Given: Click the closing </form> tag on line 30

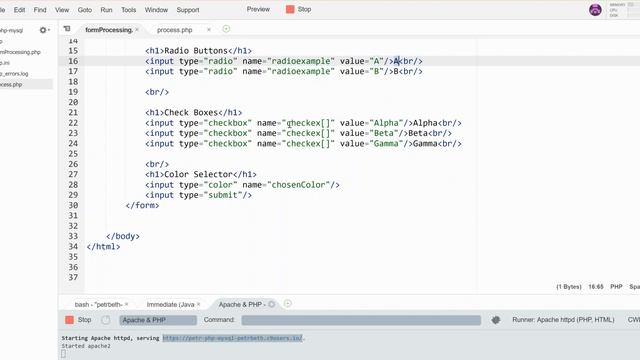Looking at the screenshot, I should tap(142, 205).
